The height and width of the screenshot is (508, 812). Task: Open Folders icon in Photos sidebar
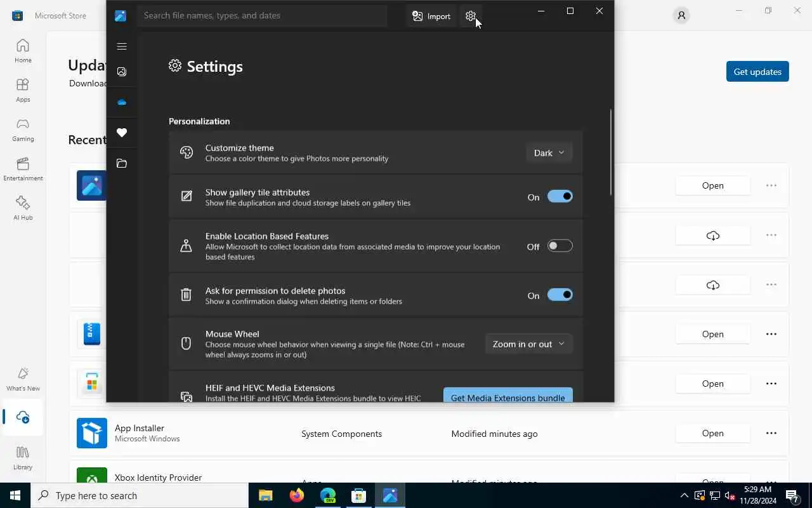[x=122, y=164]
